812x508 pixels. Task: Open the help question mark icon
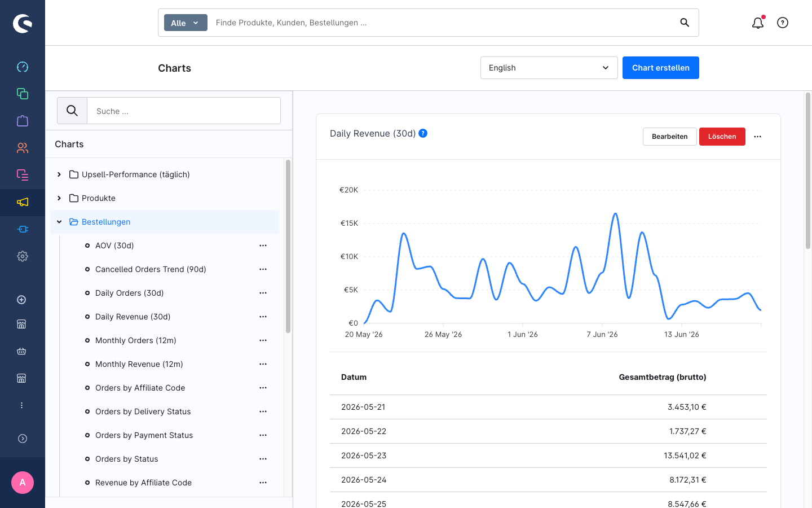[x=783, y=23]
